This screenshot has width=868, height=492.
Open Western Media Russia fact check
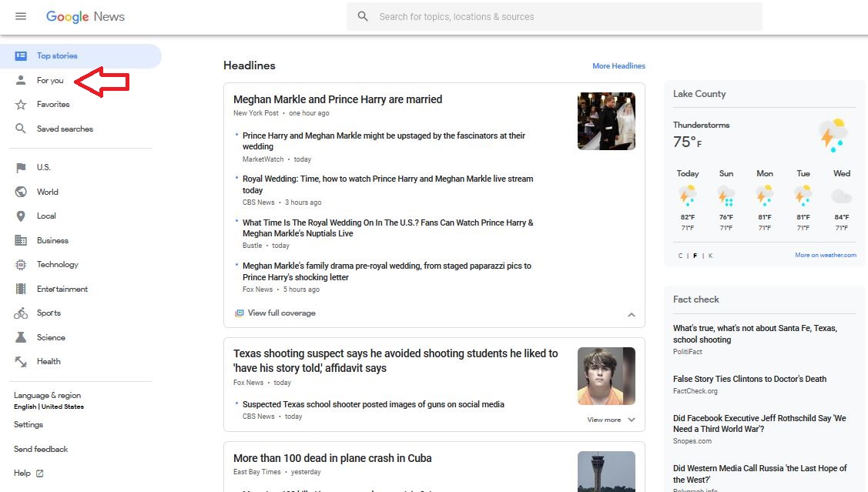759,474
